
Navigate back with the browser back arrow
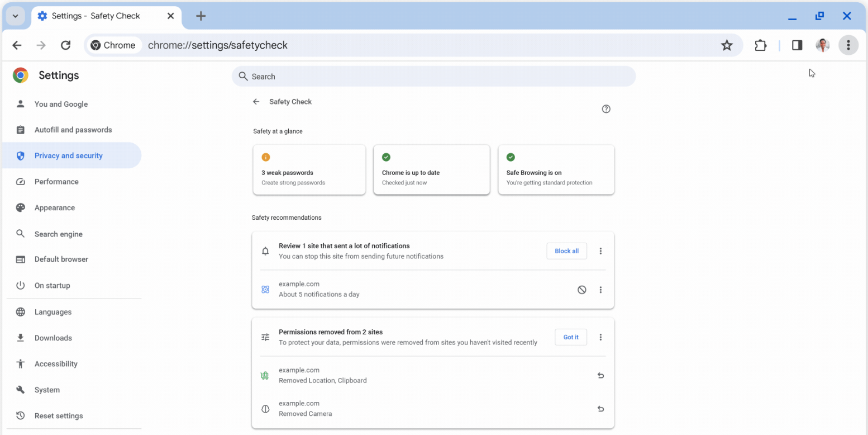click(17, 45)
